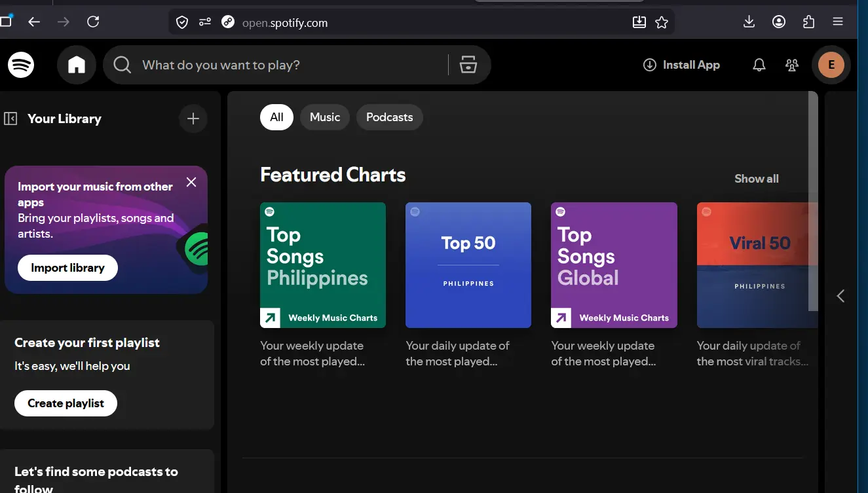Open browser account icon
The height and width of the screenshot is (493, 868).
point(779,22)
